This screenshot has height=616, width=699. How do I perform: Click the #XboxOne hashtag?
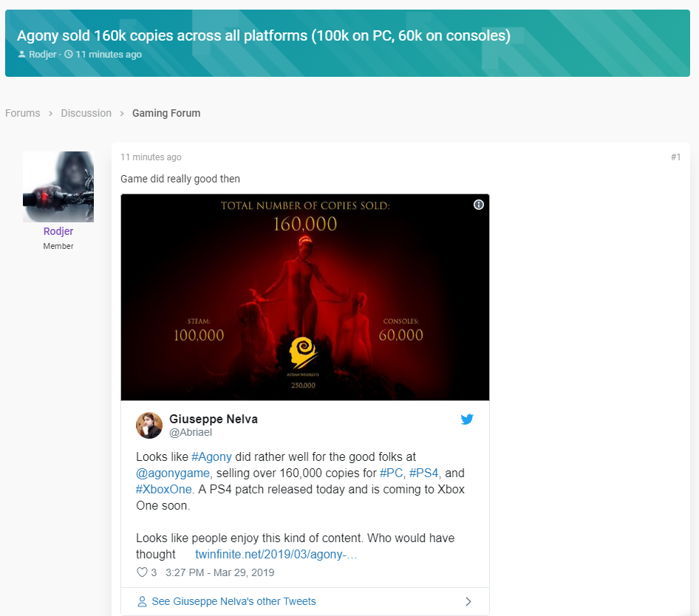tap(163, 489)
